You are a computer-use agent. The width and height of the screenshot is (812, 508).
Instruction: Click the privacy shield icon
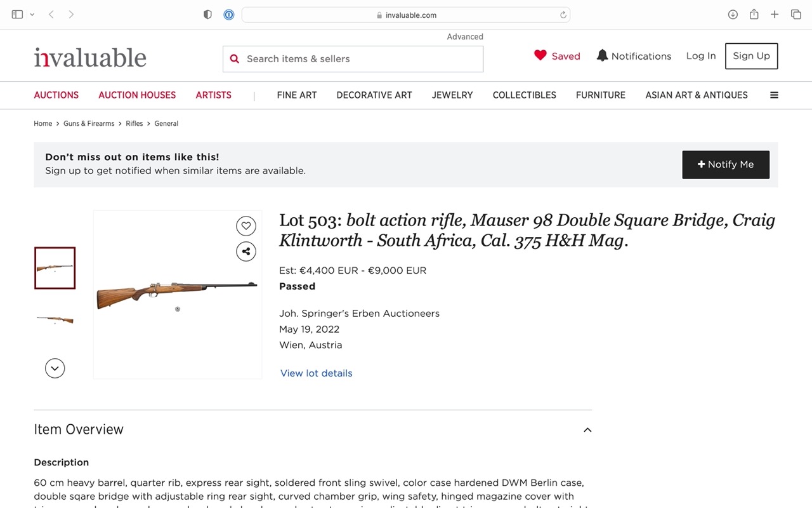coord(207,15)
